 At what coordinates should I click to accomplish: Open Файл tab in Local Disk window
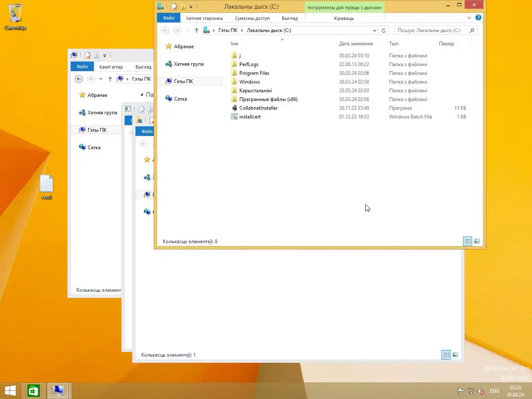pos(169,18)
